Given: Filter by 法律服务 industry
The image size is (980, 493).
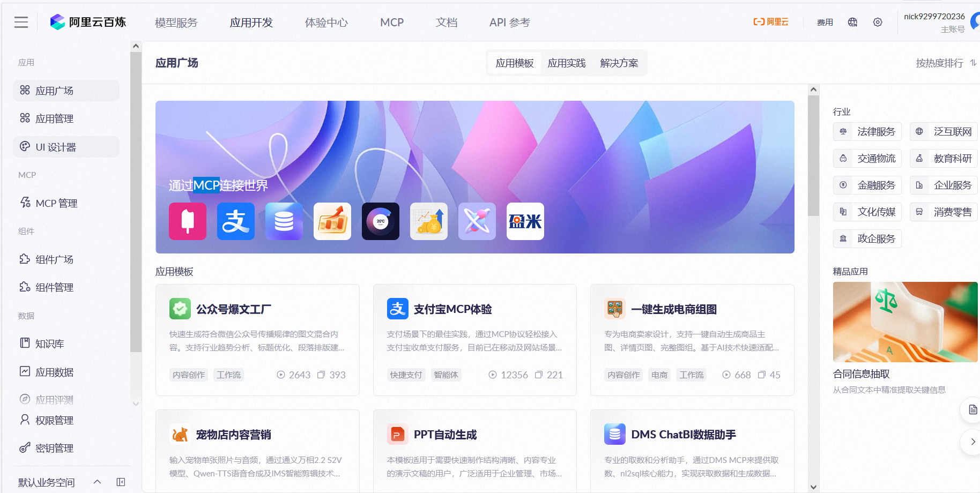Looking at the screenshot, I should [x=867, y=131].
